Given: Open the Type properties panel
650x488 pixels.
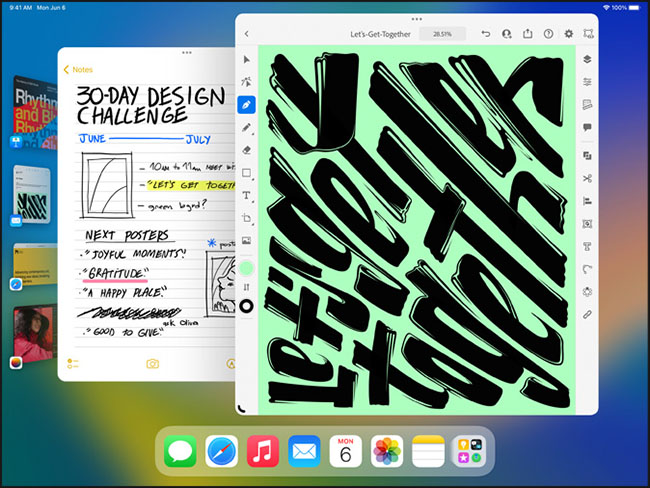Looking at the screenshot, I should click(587, 247).
